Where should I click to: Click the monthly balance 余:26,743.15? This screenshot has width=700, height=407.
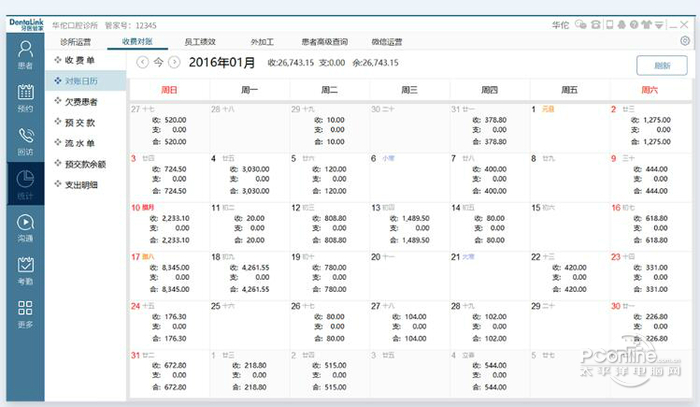[x=375, y=63]
